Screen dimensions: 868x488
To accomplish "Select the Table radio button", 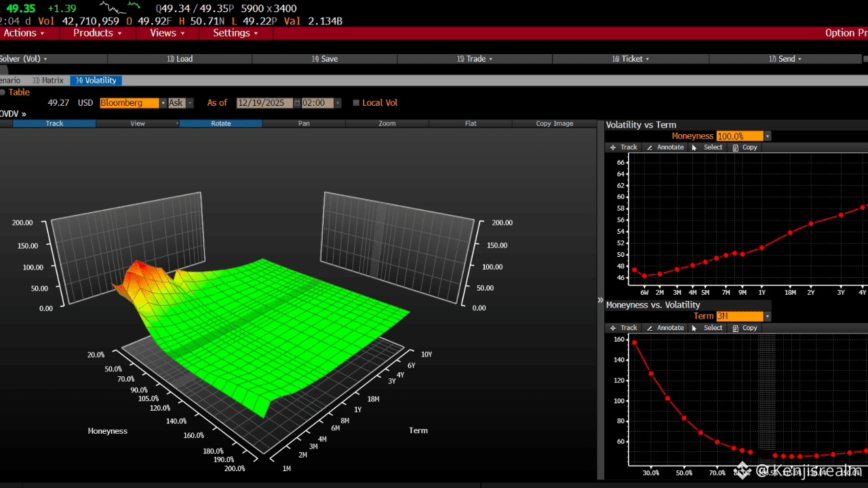I will point(3,92).
